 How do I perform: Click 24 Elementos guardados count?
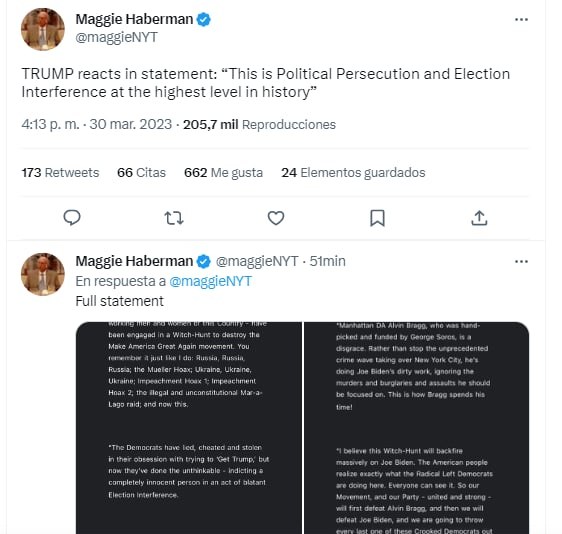(353, 173)
